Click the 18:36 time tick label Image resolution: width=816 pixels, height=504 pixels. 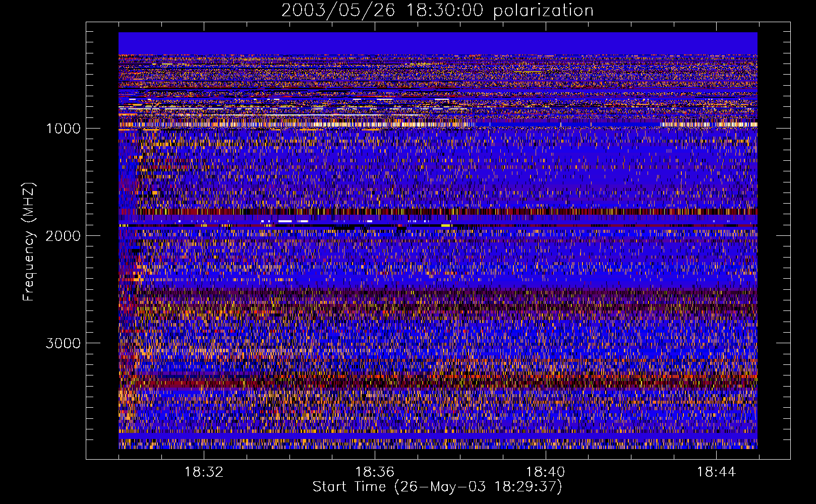tap(375, 472)
